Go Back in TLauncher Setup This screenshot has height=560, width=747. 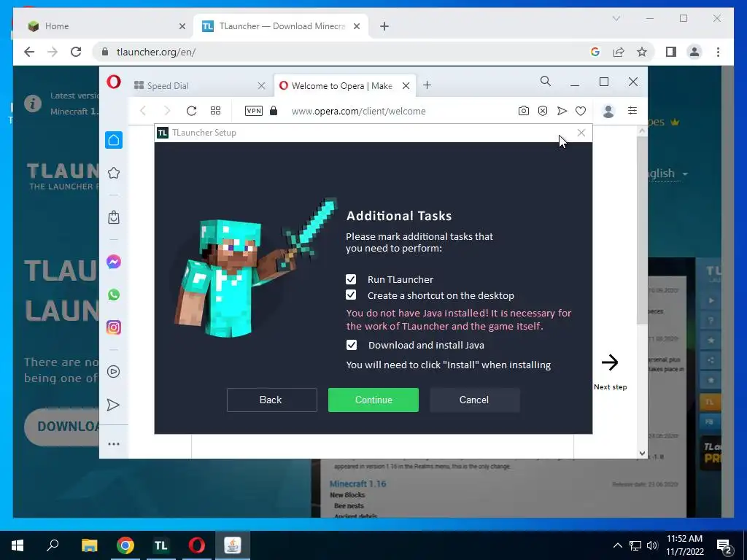(x=271, y=400)
